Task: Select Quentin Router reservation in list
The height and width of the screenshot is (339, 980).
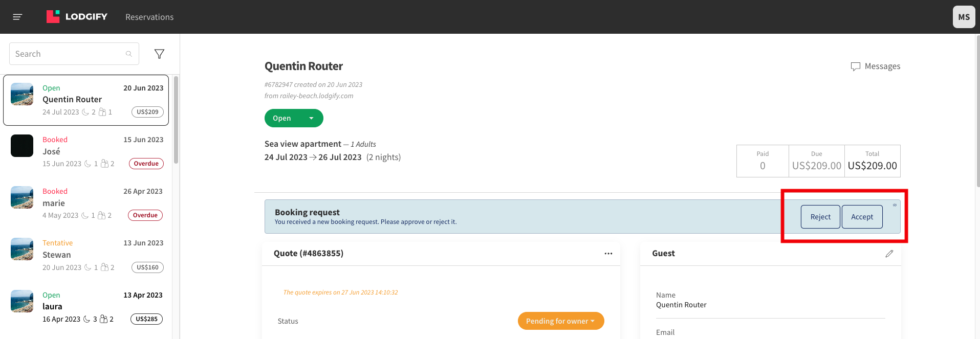Action: click(x=86, y=100)
